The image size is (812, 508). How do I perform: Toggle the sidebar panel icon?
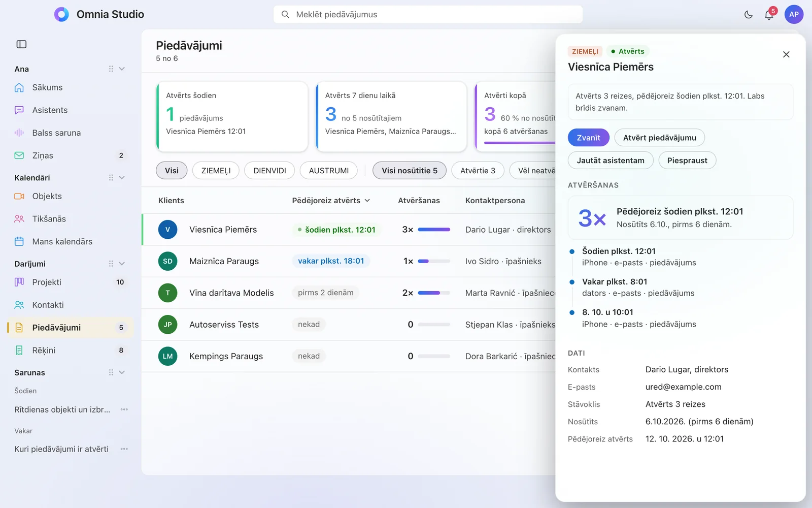[x=21, y=44]
